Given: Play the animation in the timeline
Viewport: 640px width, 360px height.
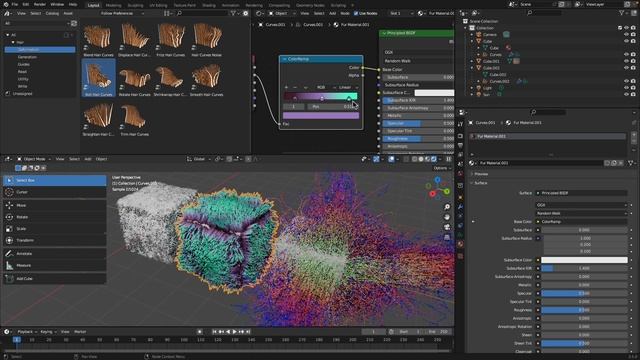Looking at the screenshot, I should [x=235, y=332].
